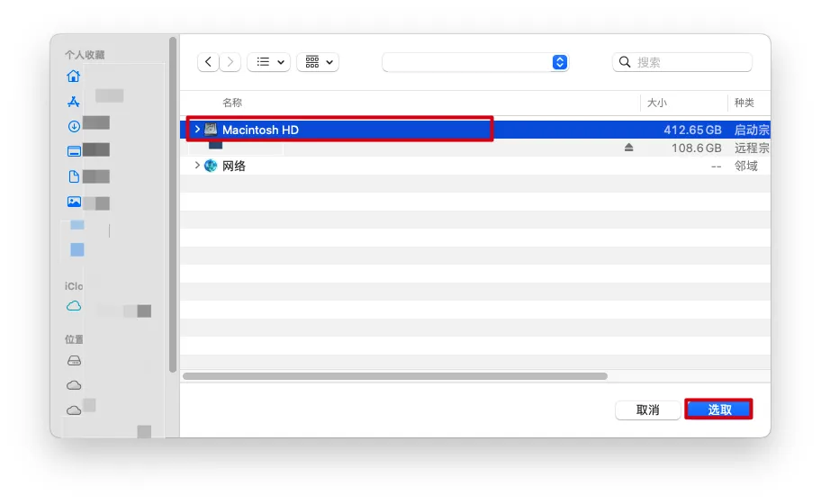This screenshot has height=504, width=821.
Task: Click the Macintosh HD drive icon
Action: [211, 130]
